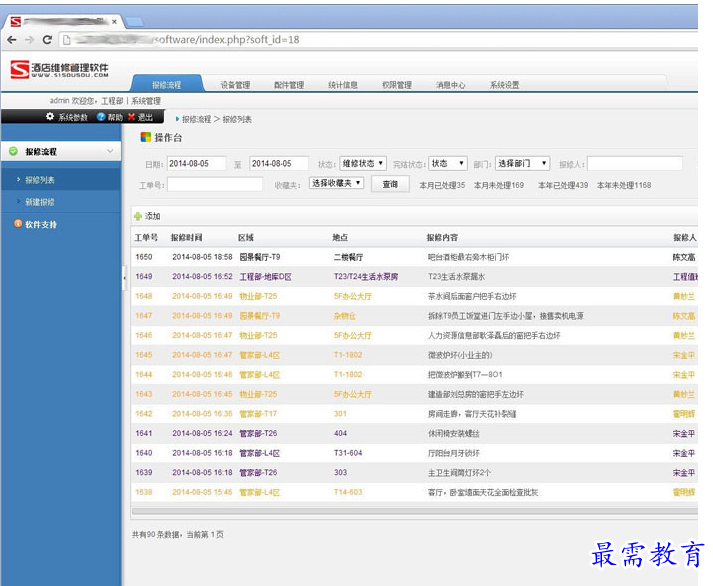Click the 区域 column header

[246, 237]
